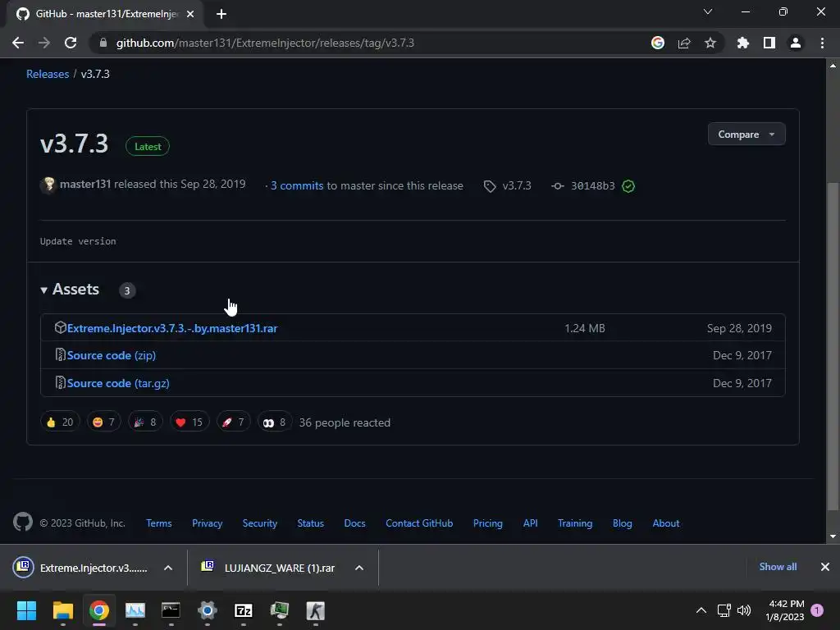This screenshot has height=630, width=840.
Task: Open the commit 30148b3 link
Action: (592, 186)
